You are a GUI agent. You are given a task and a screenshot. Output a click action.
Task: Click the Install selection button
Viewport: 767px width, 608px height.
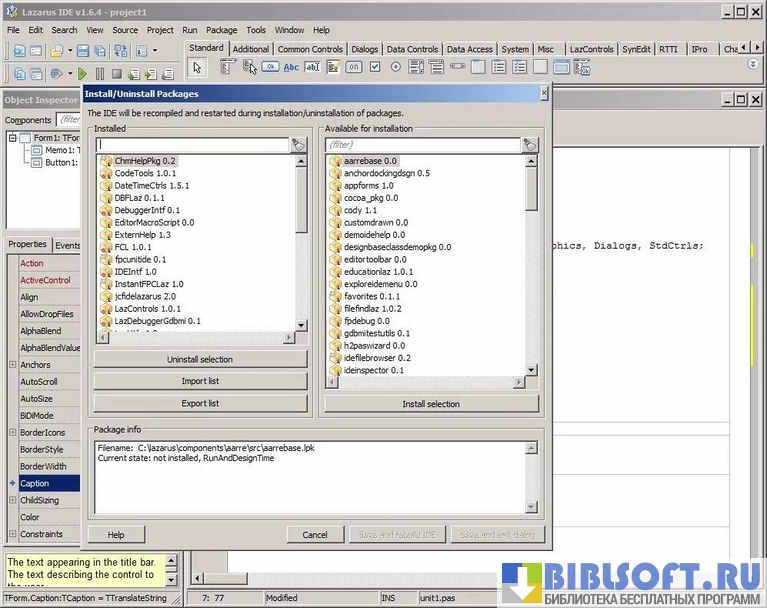point(431,404)
